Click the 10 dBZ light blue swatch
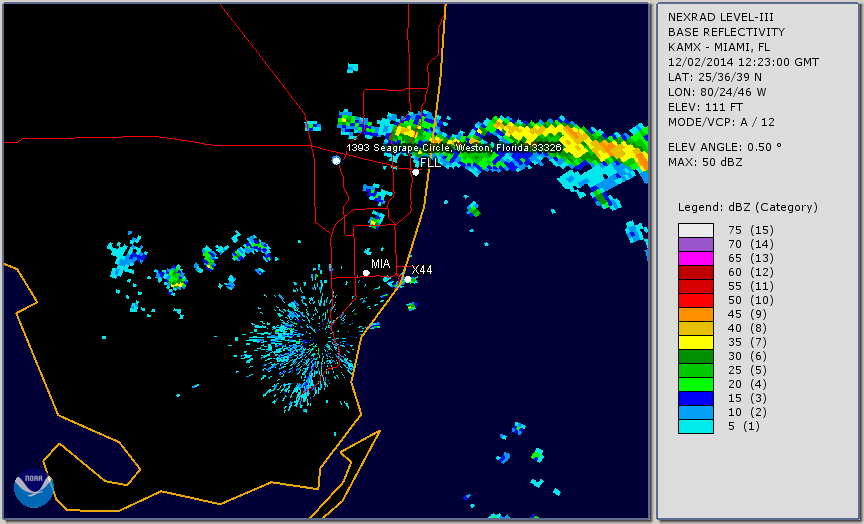The width and height of the screenshot is (864, 524). click(696, 413)
